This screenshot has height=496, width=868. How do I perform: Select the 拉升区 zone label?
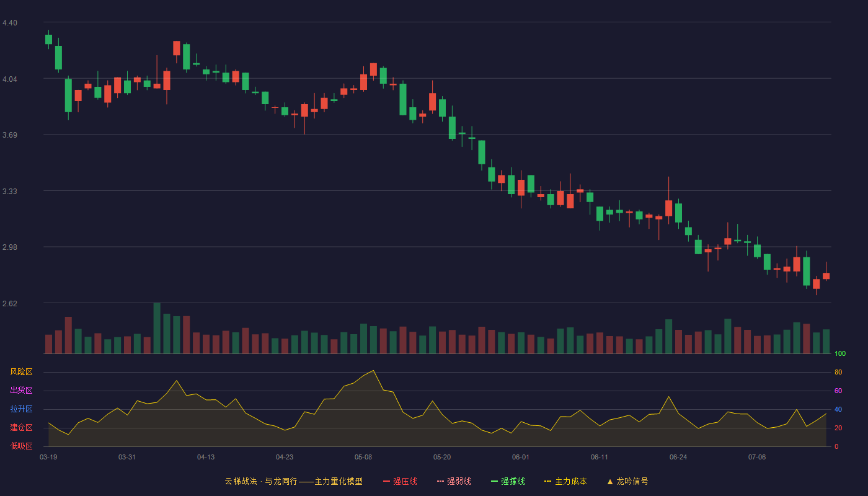point(21,409)
